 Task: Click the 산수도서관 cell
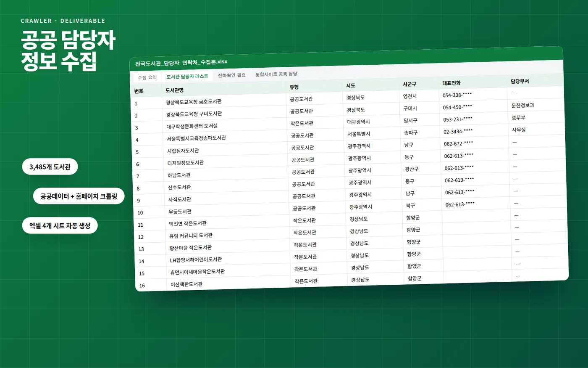point(179,187)
